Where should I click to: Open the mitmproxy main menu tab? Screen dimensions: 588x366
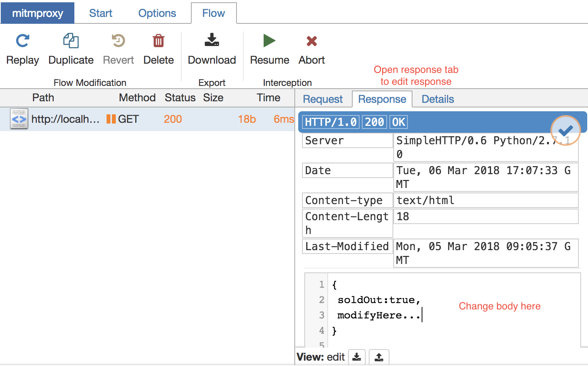pos(38,13)
